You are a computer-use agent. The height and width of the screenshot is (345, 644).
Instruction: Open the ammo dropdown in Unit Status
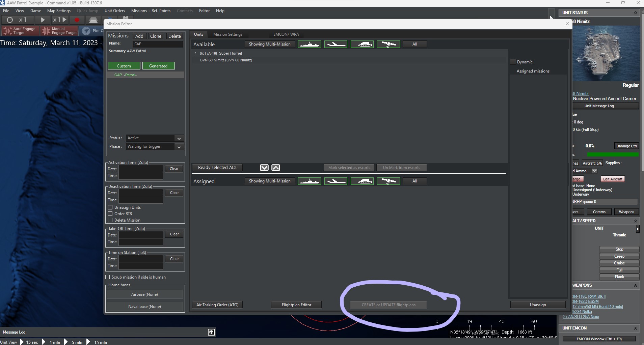click(x=594, y=171)
